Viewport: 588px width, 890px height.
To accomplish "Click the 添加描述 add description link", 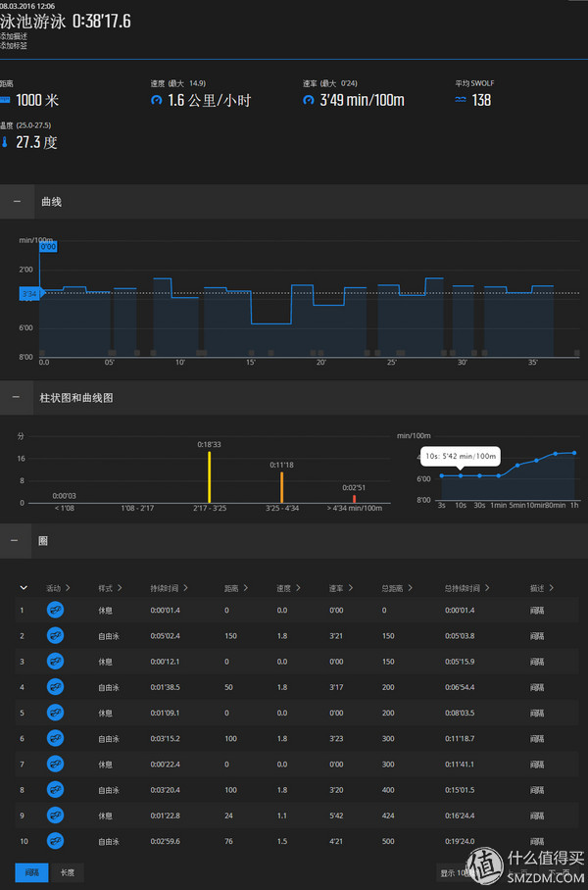I will point(14,35).
